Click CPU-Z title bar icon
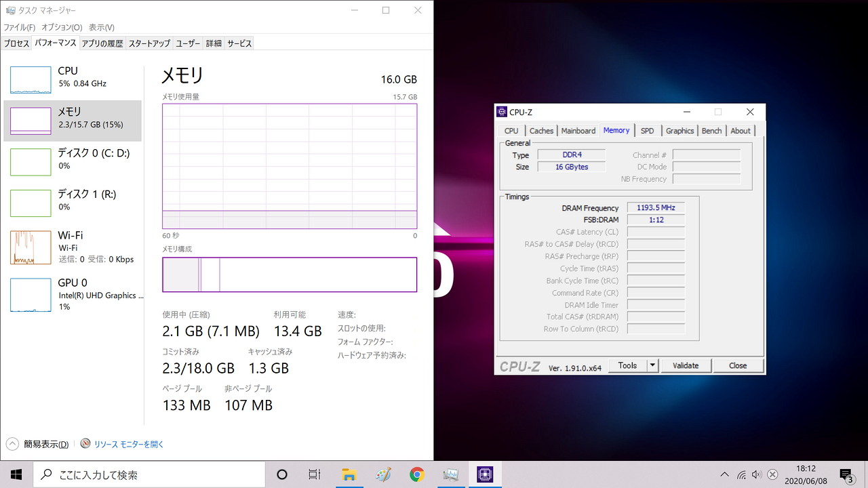This screenshot has height=488, width=868. pyautogui.click(x=502, y=112)
